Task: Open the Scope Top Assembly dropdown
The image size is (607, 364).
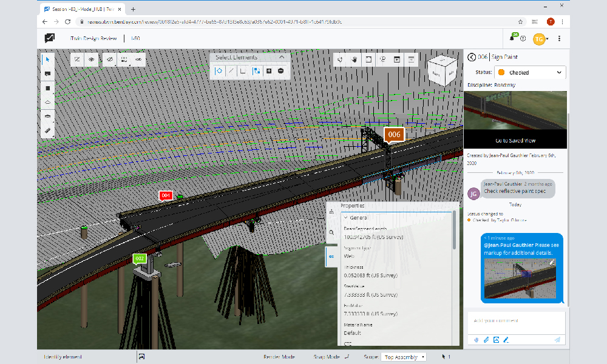Action: [403, 357]
